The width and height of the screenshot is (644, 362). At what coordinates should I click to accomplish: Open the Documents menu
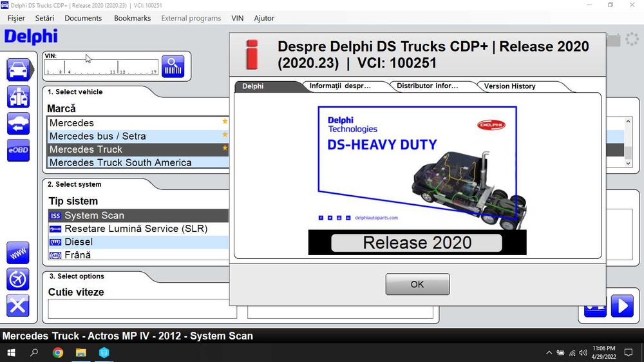(x=83, y=18)
